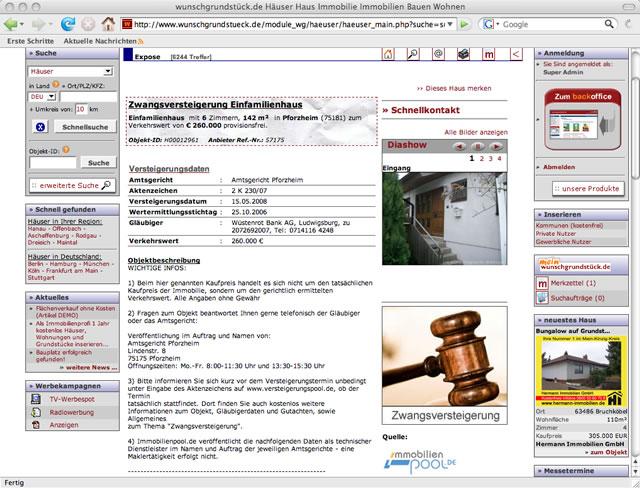
Task: Open the DEU country dropdown
Action: point(51,97)
